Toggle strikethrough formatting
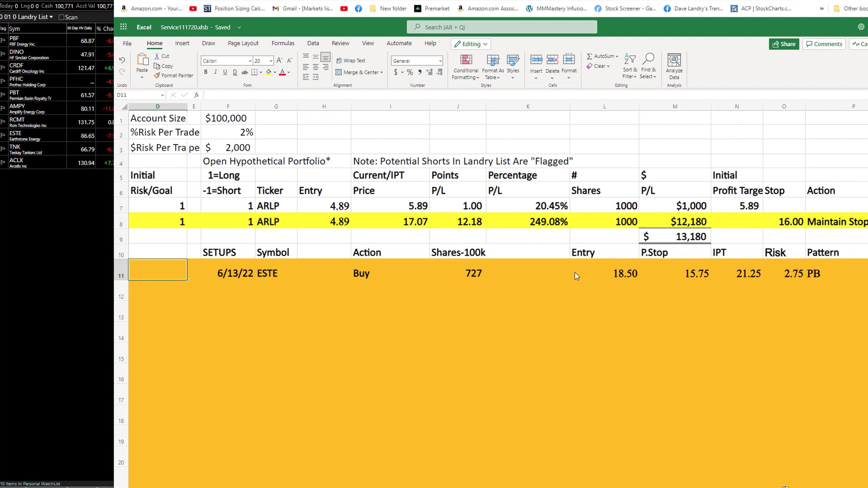 pyautogui.click(x=244, y=72)
